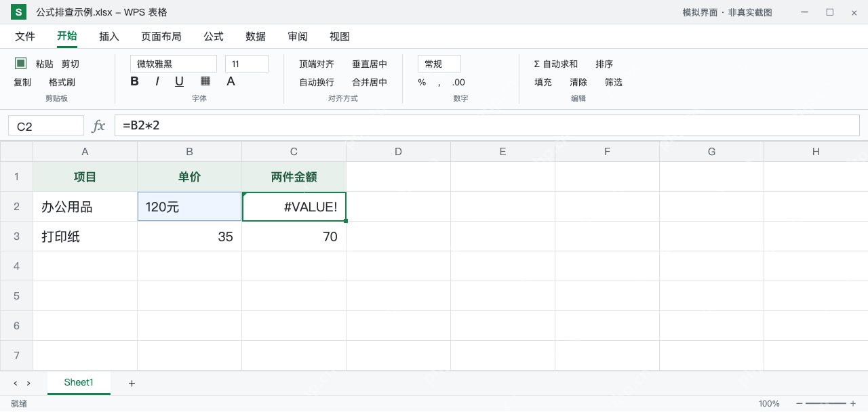Select the cell showing 35
The height and width of the screenshot is (412, 868).
pos(189,236)
